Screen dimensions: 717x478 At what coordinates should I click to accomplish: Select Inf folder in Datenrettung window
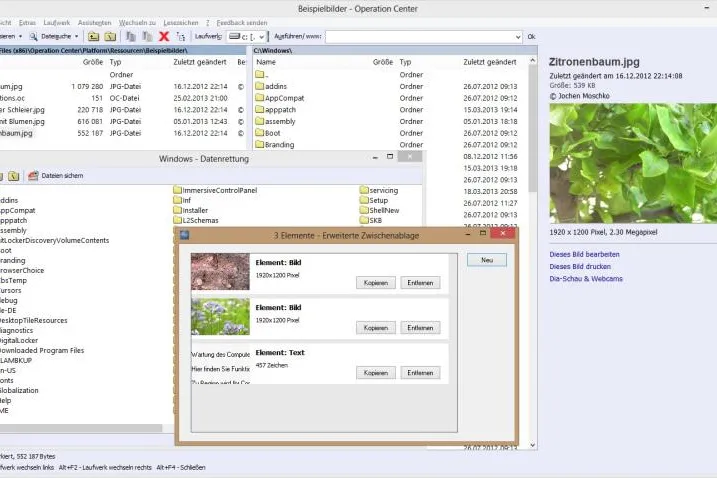(182, 200)
